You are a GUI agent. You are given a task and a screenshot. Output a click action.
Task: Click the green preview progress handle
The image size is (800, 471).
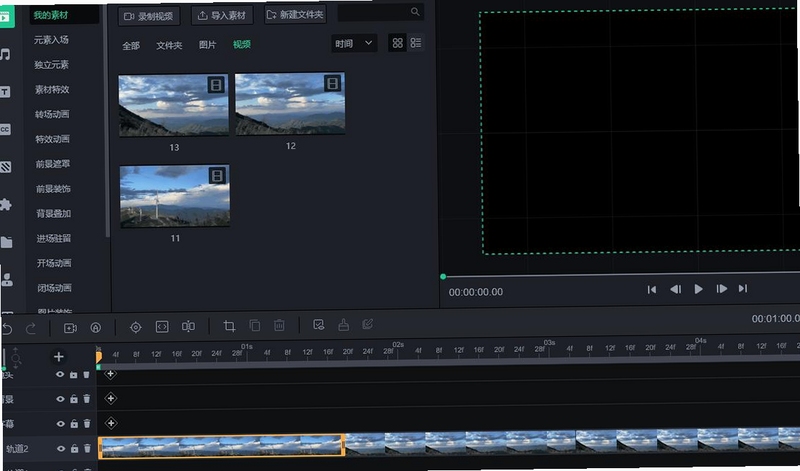tap(443, 277)
